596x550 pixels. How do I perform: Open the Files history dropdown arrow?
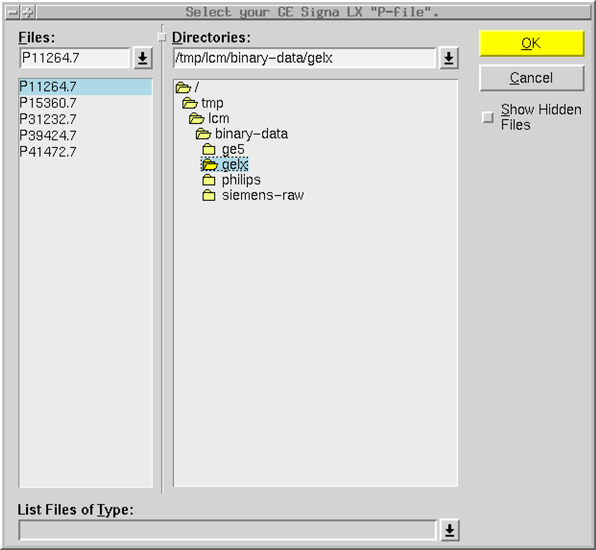[x=143, y=58]
